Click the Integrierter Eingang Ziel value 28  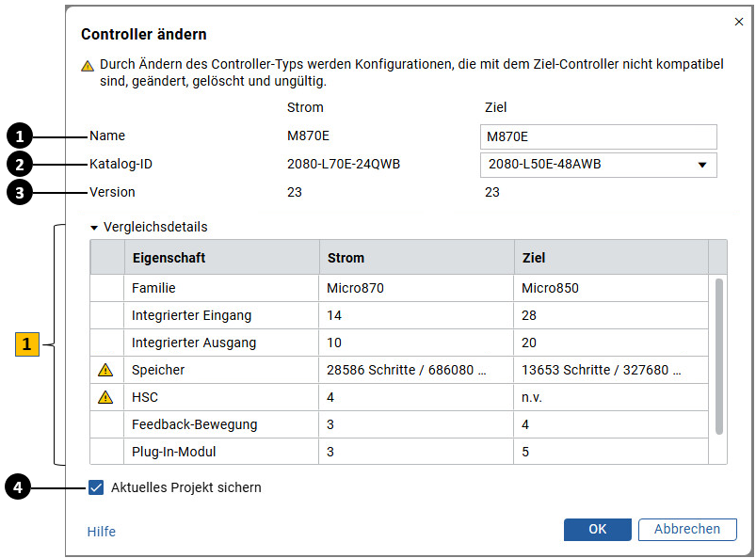[x=611, y=315]
